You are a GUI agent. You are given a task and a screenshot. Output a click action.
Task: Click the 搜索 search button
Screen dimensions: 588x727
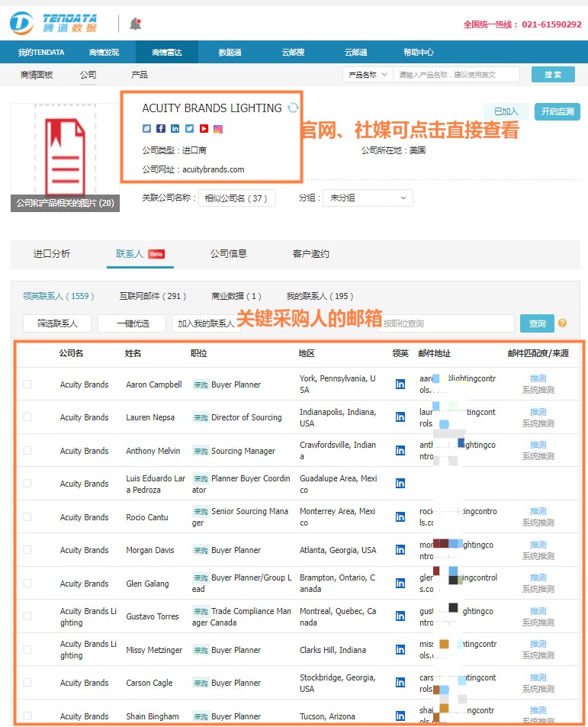coord(553,74)
